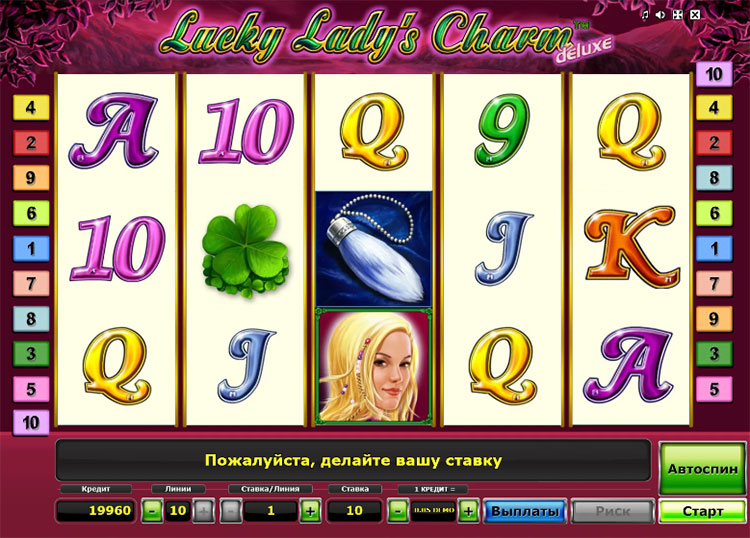Start a spin with Старт button

click(702, 511)
